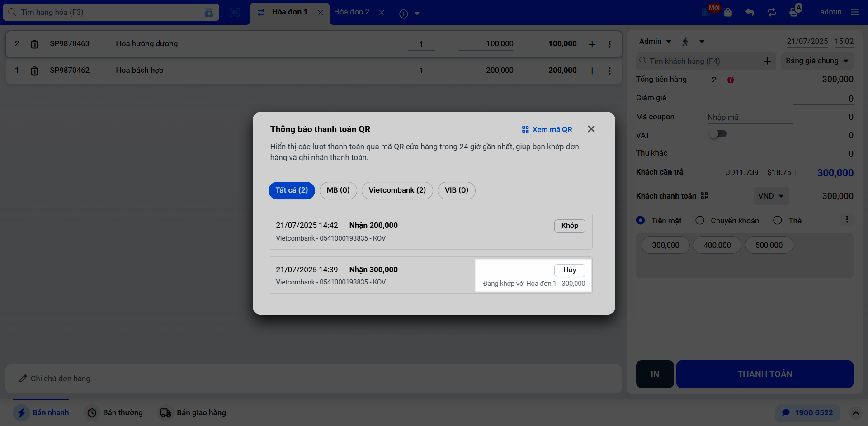
Task: Open payment method more options menu
Action: tap(847, 220)
